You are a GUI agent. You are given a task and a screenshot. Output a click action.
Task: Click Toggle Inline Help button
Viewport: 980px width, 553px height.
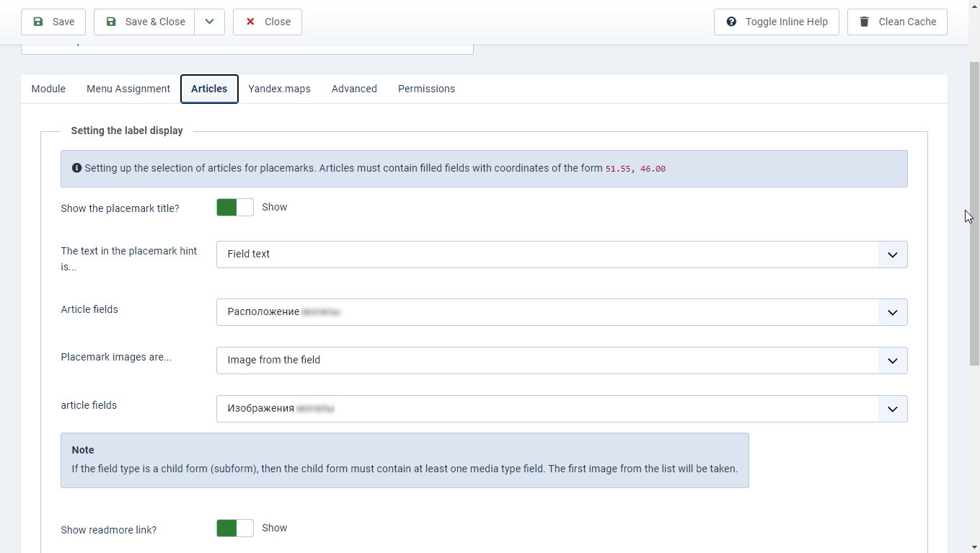[777, 22]
